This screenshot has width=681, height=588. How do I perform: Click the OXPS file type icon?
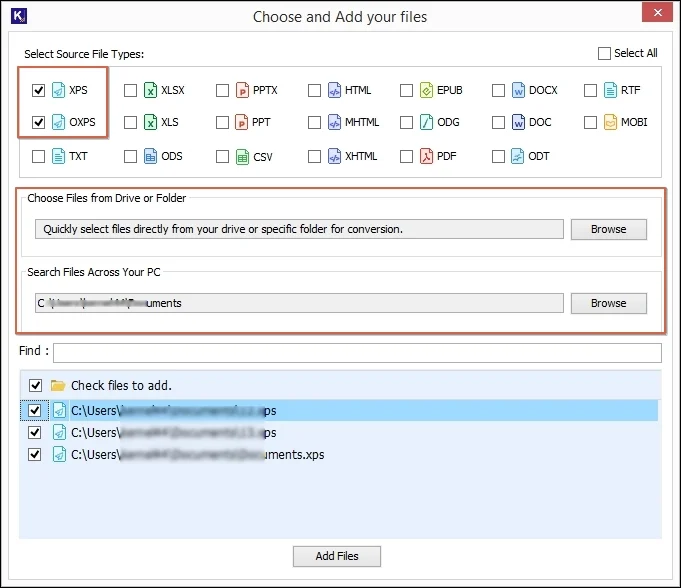tap(58, 122)
